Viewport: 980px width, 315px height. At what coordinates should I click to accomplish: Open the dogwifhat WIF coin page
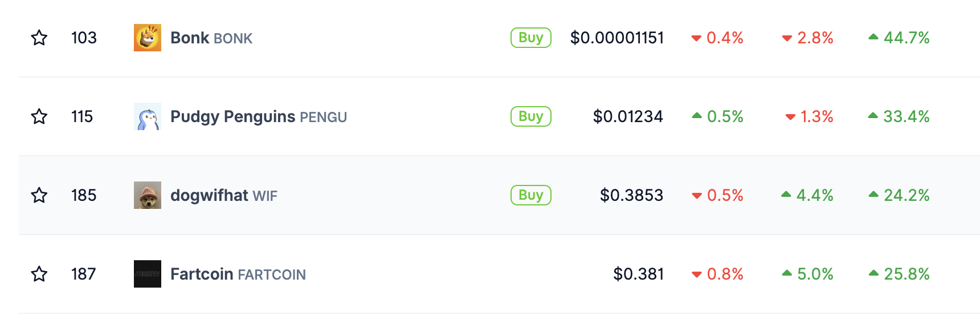click(x=223, y=195)
